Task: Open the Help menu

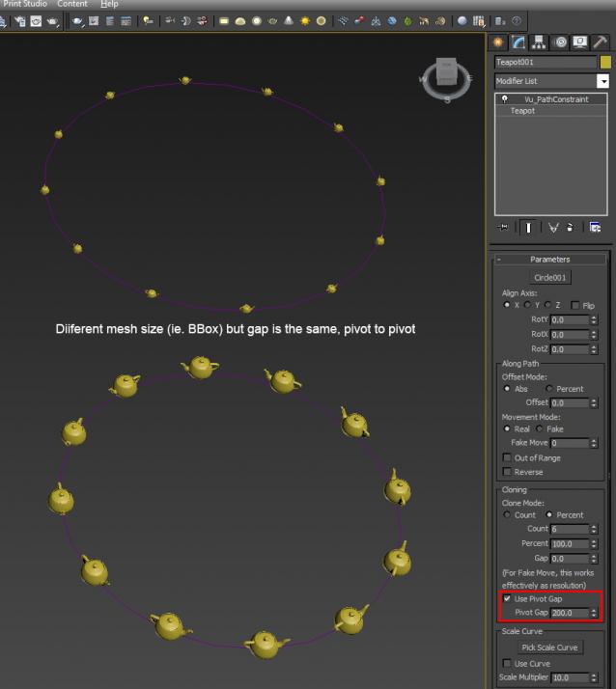Action: point(109,4)
